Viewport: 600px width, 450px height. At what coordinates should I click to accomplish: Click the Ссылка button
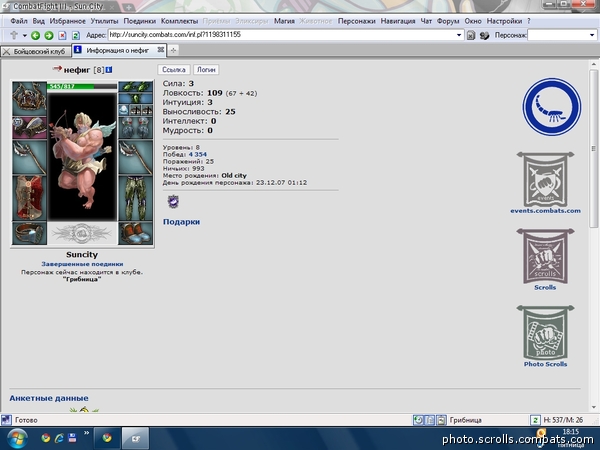(x=174, y=70)
